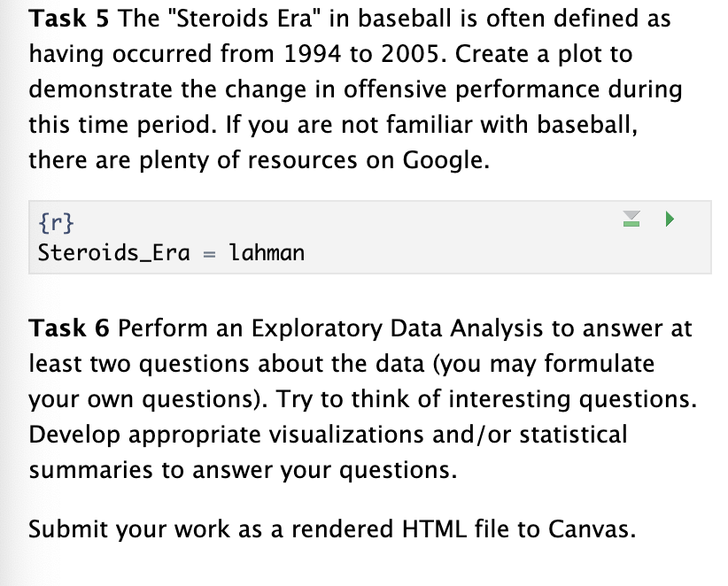Click inside the code chunk to edit
Screen dimensions: 728x586
click(354, 252)
